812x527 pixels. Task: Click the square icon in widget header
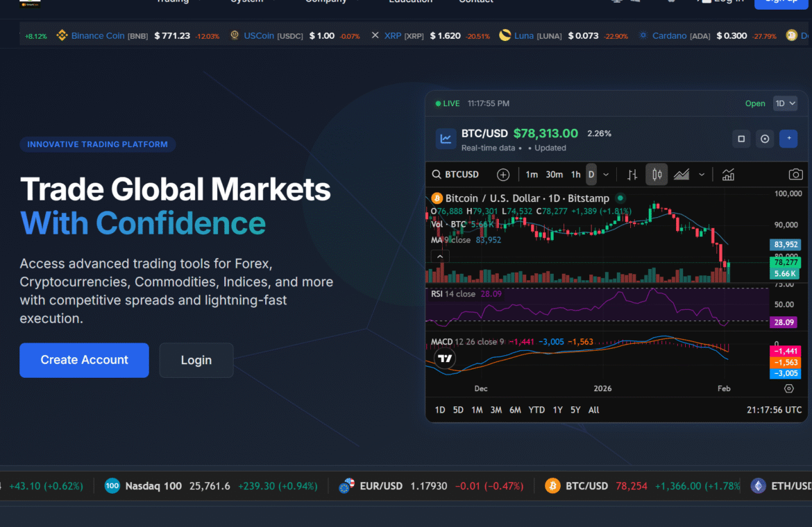(741, 139)
